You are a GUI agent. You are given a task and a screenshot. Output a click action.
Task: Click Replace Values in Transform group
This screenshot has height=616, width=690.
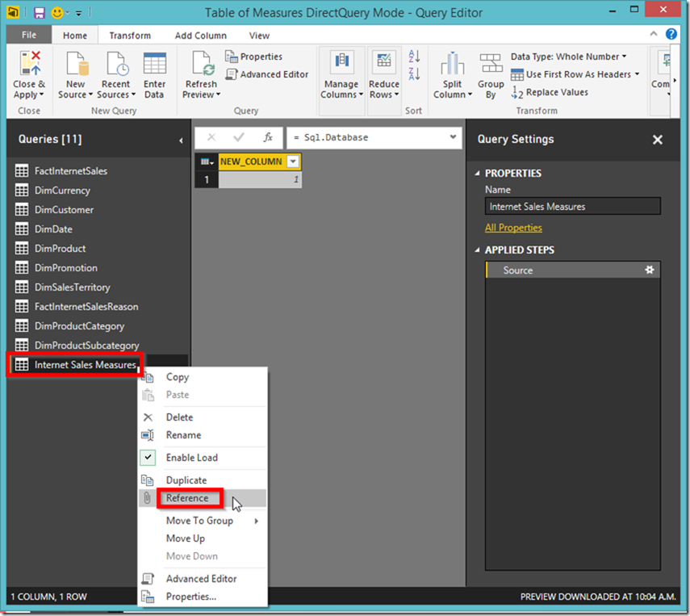(550, 93)
